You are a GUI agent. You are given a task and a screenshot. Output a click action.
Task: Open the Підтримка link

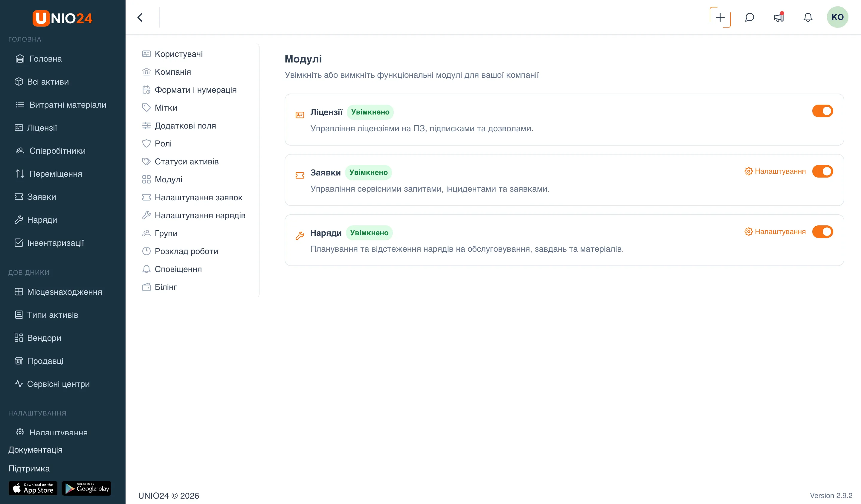click(x=29, y=468)
